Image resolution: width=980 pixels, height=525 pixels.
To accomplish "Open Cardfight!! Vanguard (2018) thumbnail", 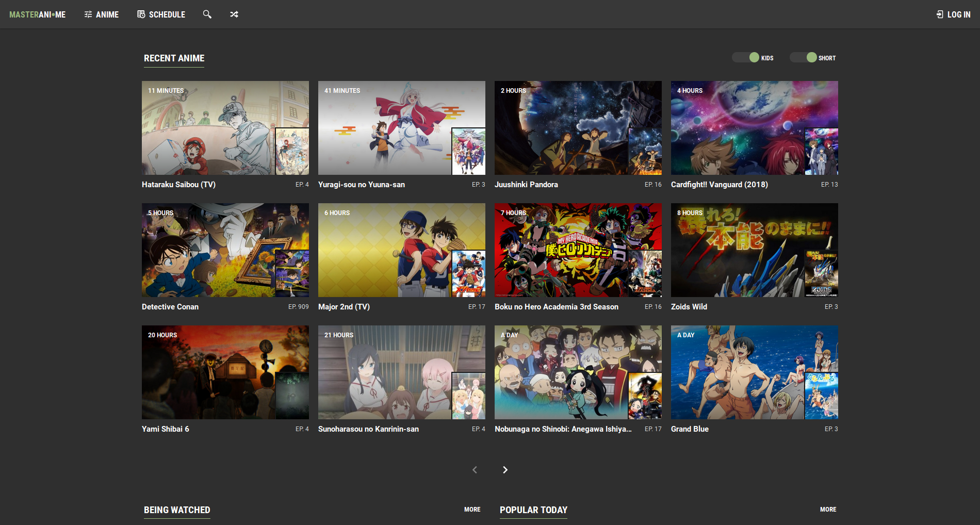I will coord(755,128).
